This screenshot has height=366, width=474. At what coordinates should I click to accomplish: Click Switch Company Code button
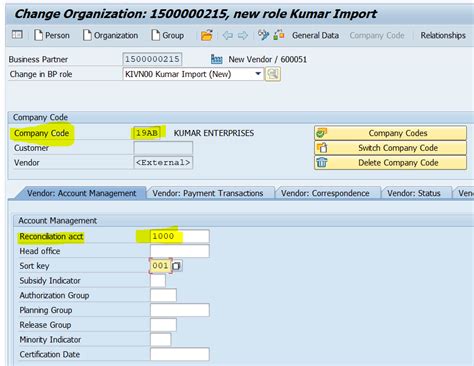390,148
